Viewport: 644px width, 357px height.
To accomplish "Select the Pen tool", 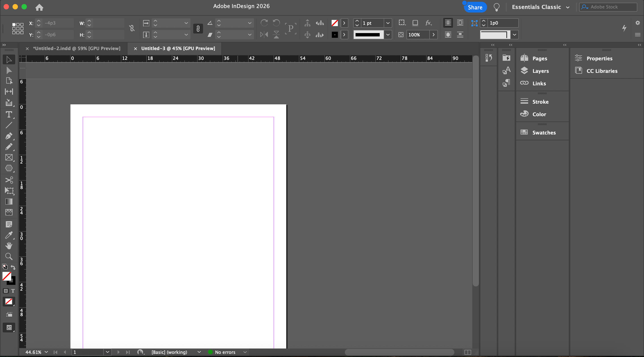I will (x=9, y=136).
